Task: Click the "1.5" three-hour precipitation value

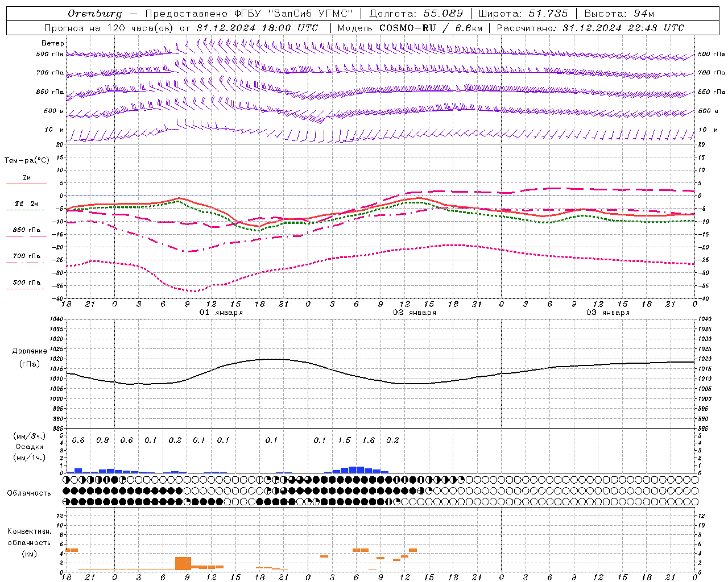Action: point(344,440)
